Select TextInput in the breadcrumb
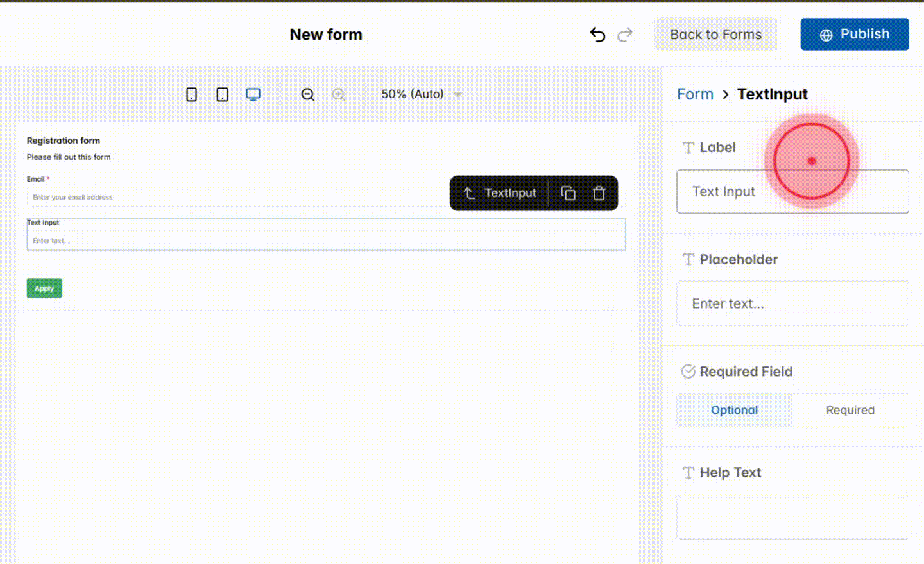924x564 pixels. click(773, 94)
